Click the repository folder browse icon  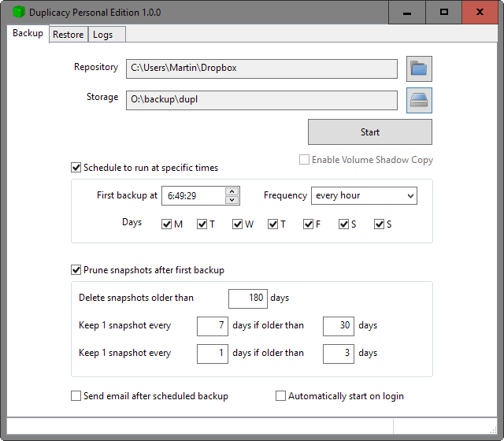tap(419, 69)
